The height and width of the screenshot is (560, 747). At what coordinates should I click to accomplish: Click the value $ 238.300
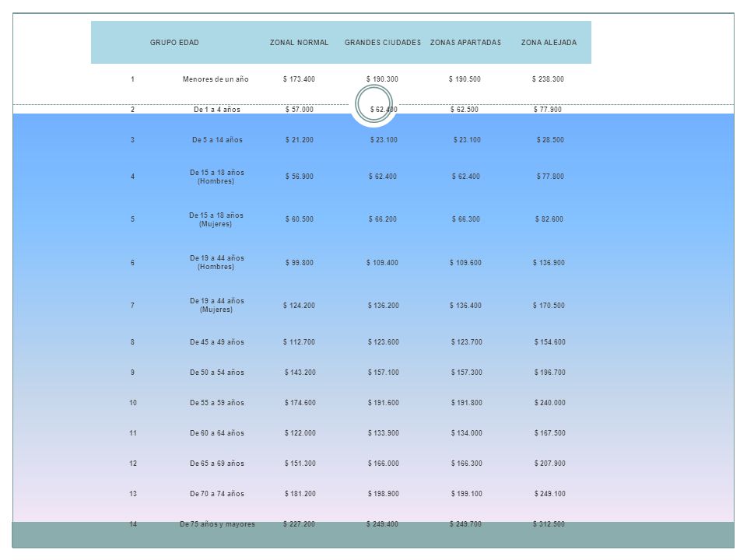click(549, 79)
